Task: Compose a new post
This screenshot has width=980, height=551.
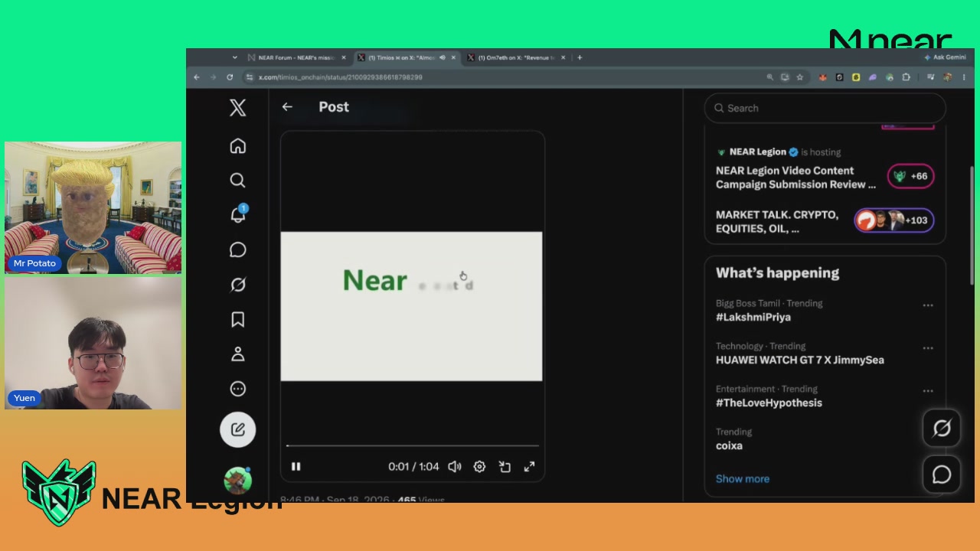Action: coord(237,429)
